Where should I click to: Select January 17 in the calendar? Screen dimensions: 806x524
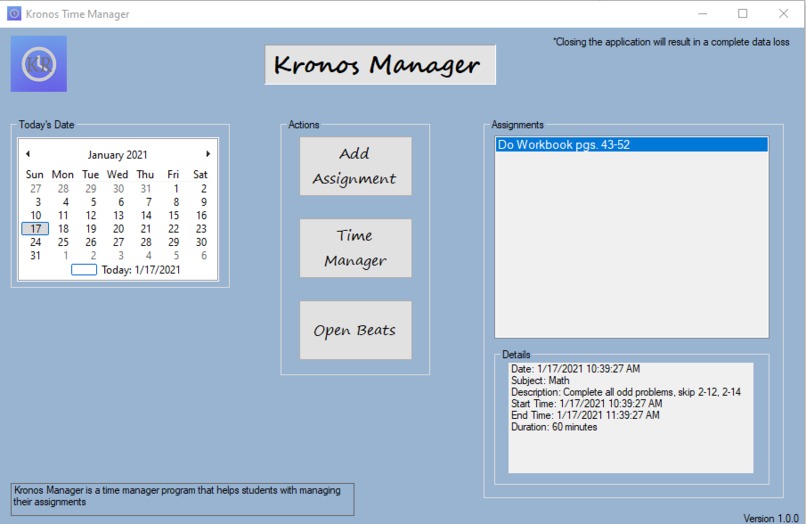[35, 229]
